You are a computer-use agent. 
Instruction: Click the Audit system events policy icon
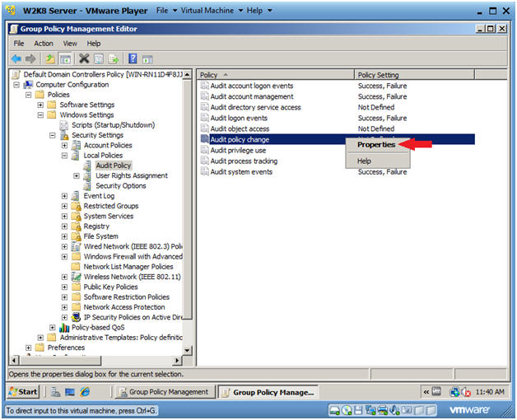point(205,171)
